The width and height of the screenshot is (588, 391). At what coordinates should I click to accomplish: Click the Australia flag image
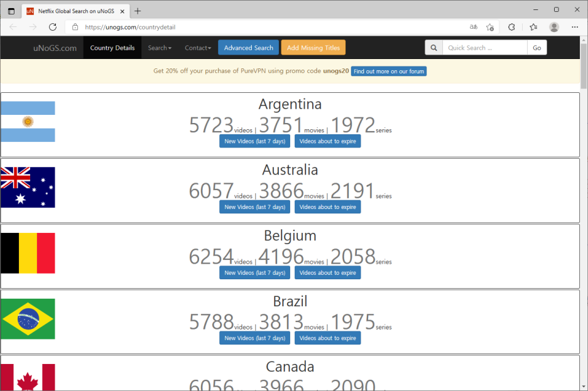pos(28,187)
